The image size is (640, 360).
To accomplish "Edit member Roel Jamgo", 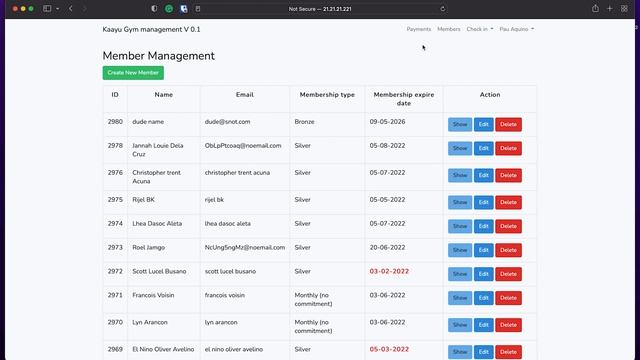I will tap(484, 250).
